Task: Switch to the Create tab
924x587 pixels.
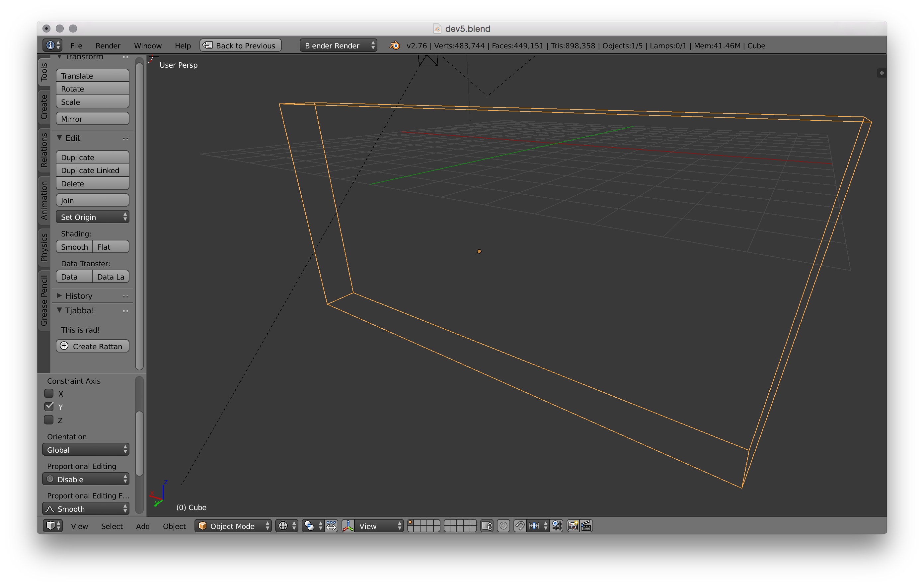Action: click(x=44, y=107)
